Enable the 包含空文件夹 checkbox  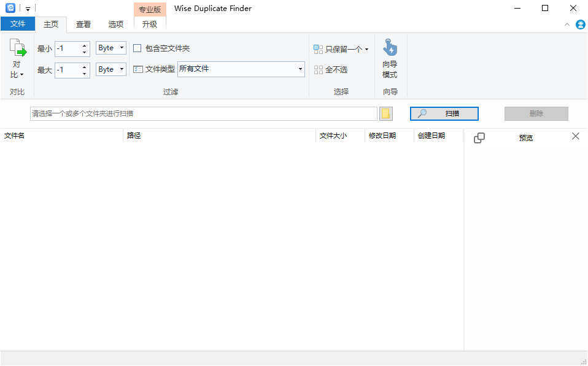point(137,48)
